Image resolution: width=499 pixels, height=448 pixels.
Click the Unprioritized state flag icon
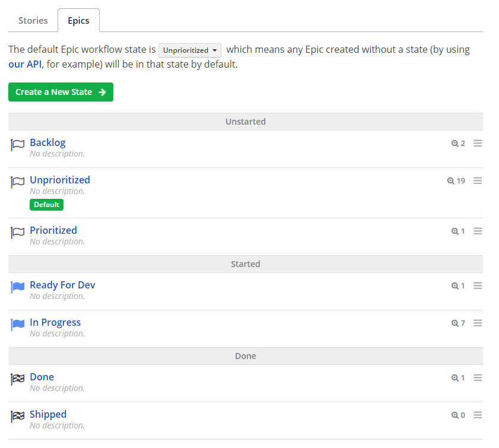pos(17,182)
